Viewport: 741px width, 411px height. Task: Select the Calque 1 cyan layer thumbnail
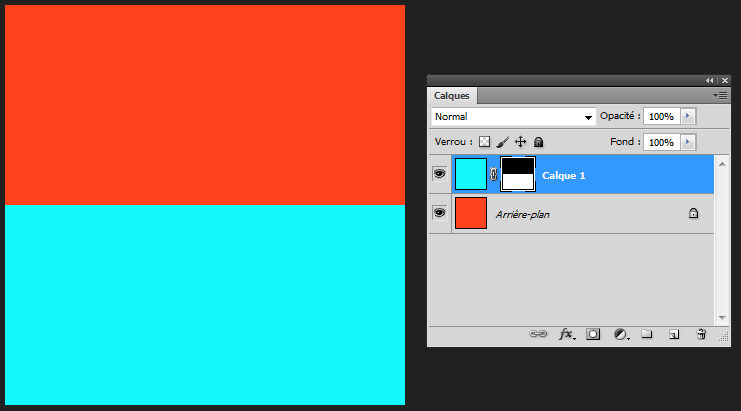[x=471, y=174]
